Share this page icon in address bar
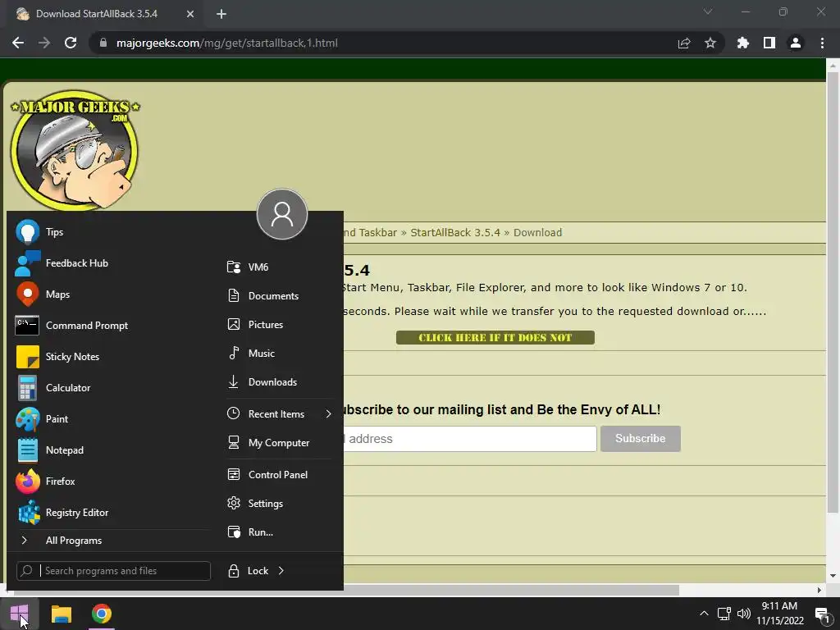Screen dimensions: 840x630 coord(684,43)
